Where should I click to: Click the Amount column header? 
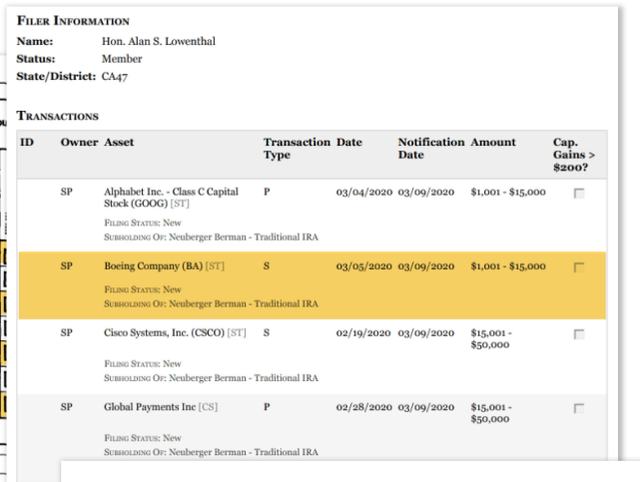(493, 142)
